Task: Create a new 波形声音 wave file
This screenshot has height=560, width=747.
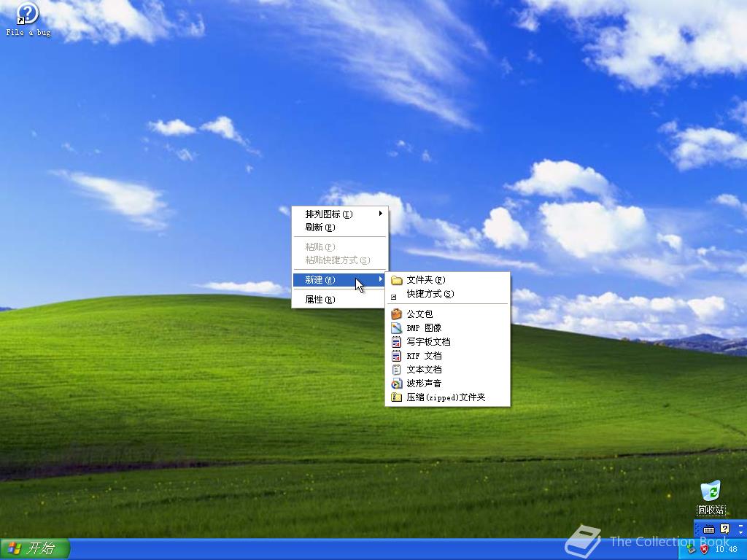Action: tap(447, 383)
